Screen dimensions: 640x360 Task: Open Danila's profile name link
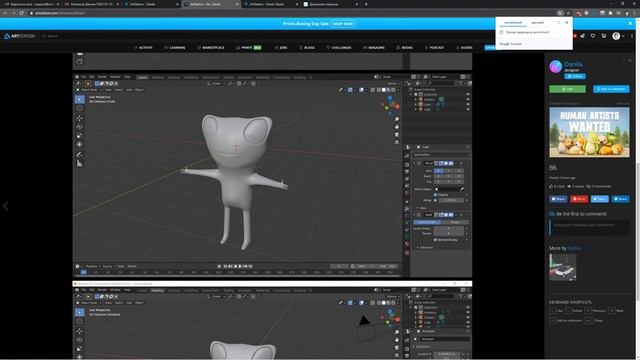point(573,64)
